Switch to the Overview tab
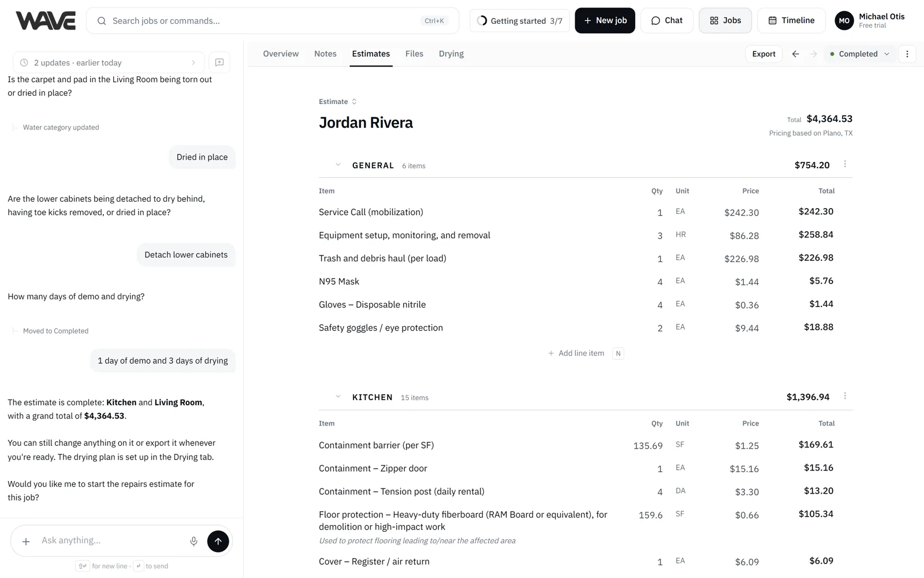Screen dimensions: 924x578 pos(281,54)
